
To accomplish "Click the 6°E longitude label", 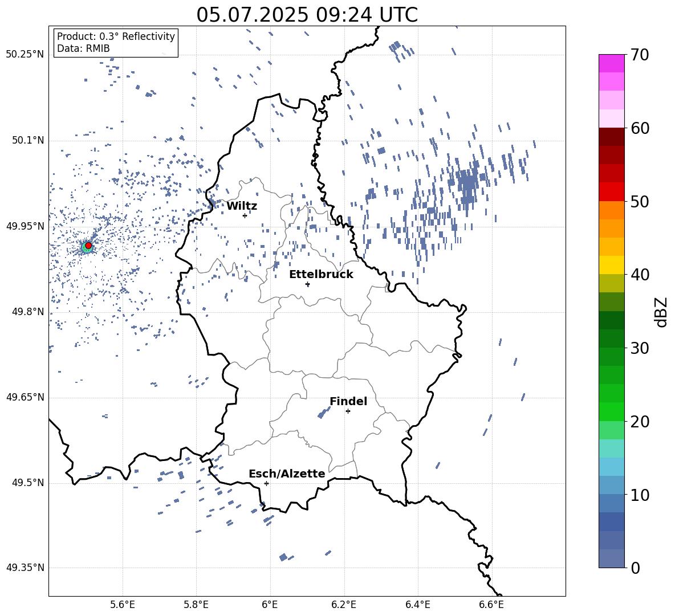I will (270, 605).
